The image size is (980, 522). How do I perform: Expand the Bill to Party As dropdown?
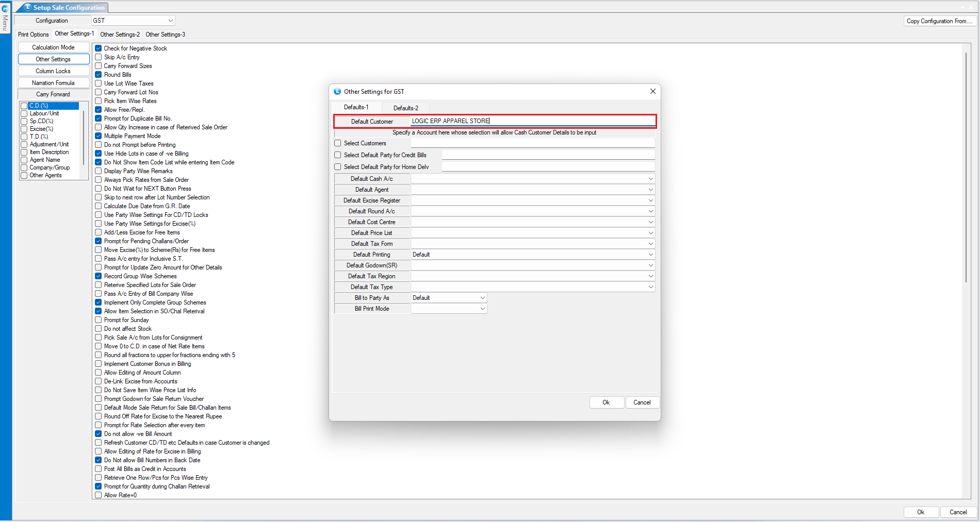(482, 298)
